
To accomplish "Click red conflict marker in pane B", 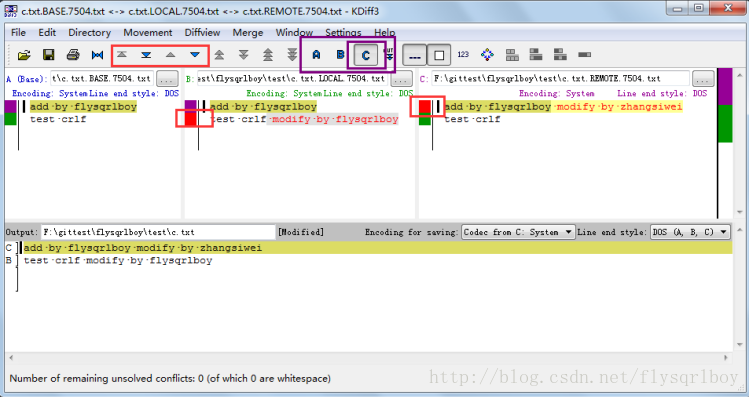I will tap(190, 119).
